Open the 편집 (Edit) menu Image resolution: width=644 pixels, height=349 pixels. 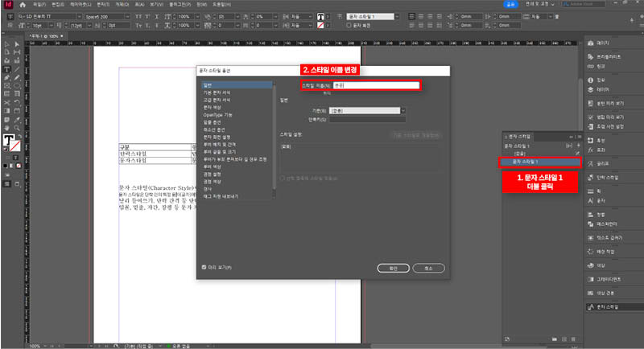pos(58,5)
